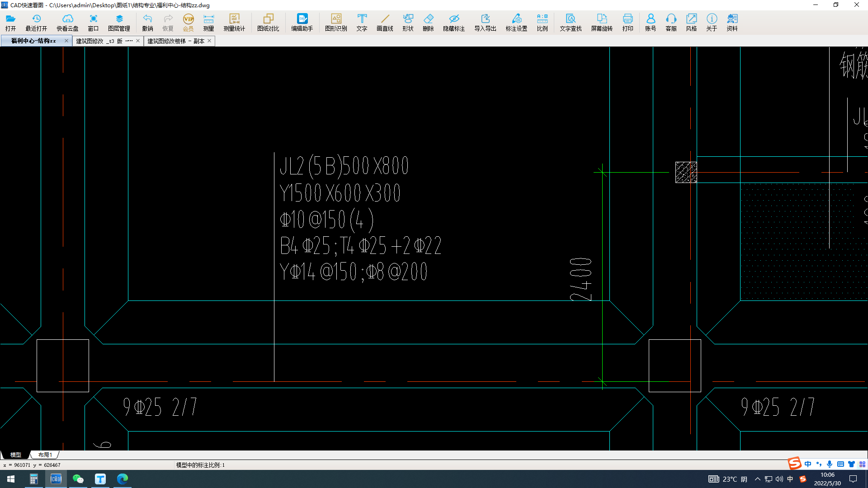This screenshot has width=868, height=488.
Task: Click the Sogou input method tray icon
Action: pos(803,479)
